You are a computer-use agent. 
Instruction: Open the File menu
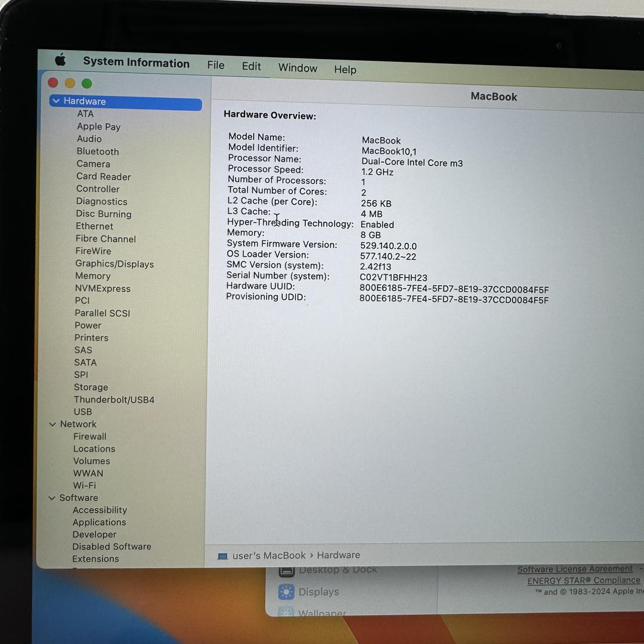(x=216, y=66)
